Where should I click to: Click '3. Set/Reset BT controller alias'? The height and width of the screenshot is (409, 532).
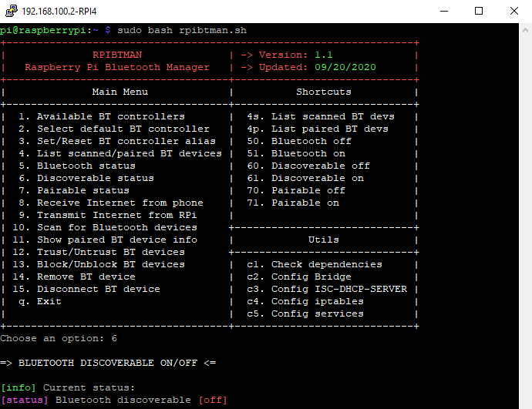pyautogui.click(x=117, y=141)
